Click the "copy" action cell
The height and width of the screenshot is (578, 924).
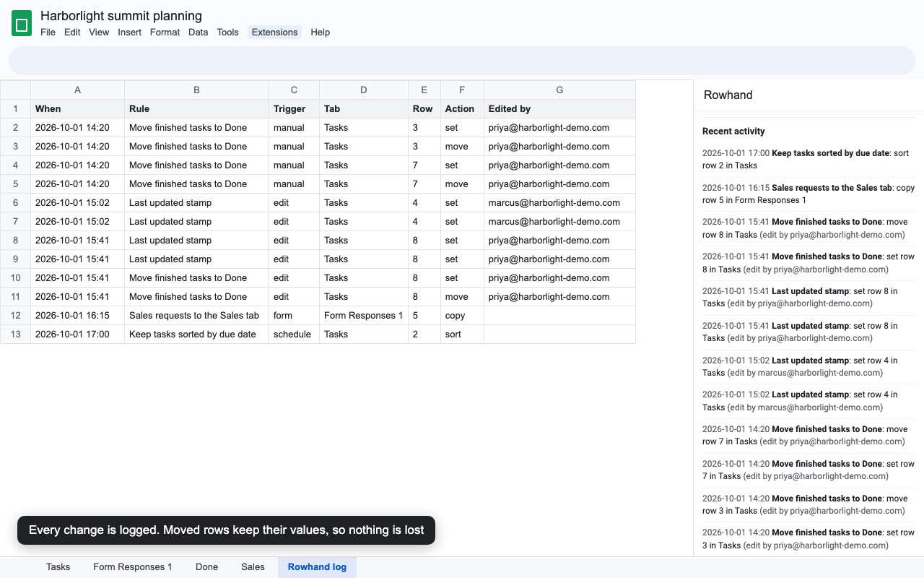point(462,316)
